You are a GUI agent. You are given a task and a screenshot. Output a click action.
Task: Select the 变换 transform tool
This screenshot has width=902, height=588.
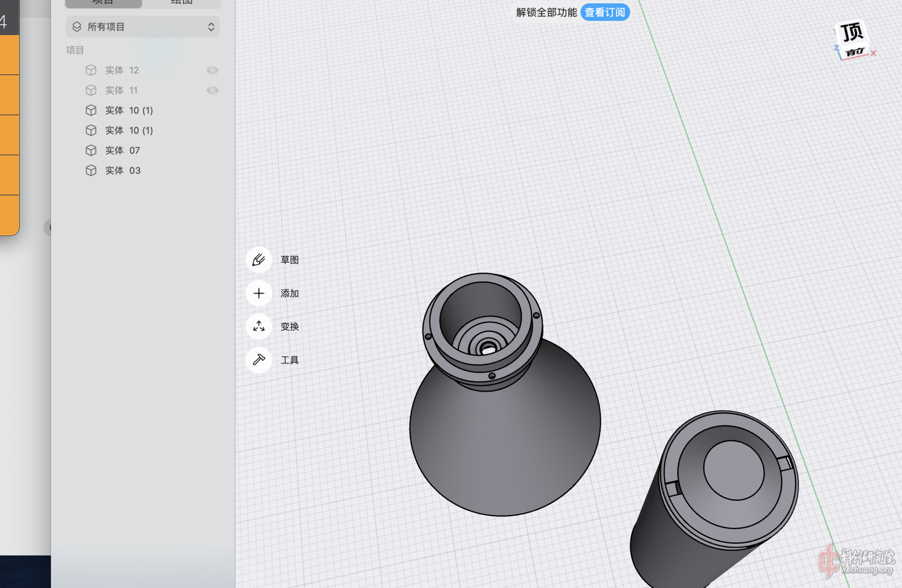click(259, 326)
